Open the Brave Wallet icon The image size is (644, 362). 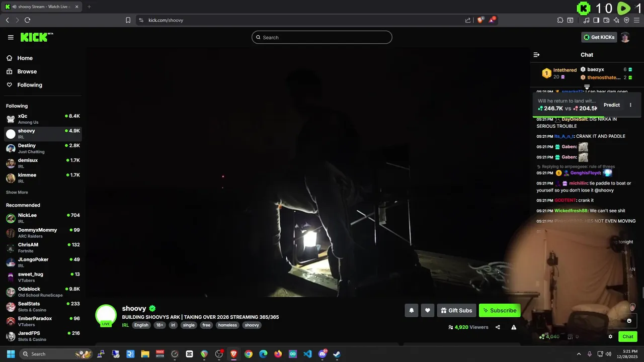606,20
